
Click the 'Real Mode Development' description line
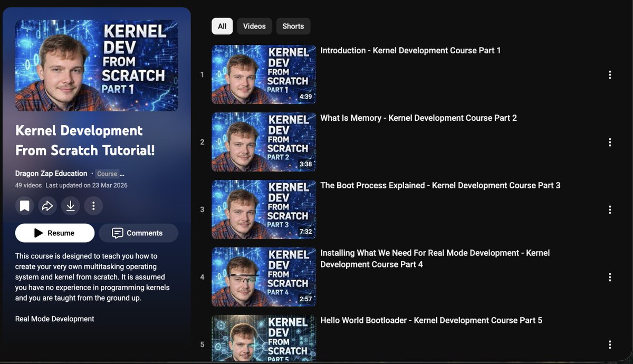[x=55, y=319]
